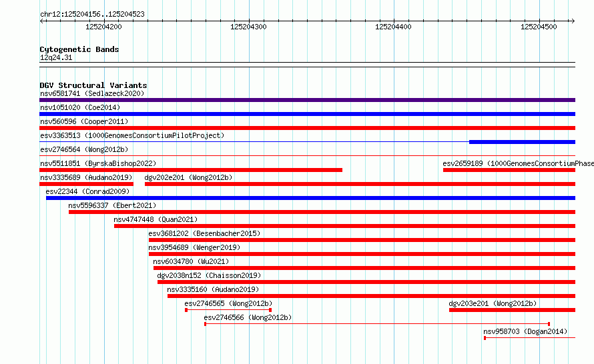Open esv2659189 (1000GenomesConsortiumPhase) label
This screenshot has height=364, width=594.
click(x=518, y=163)
